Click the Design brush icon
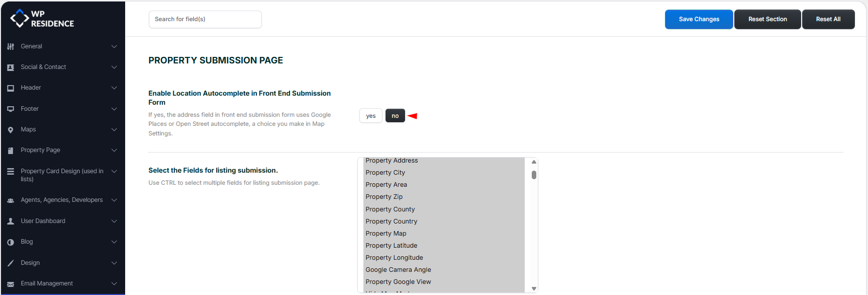Image resolution: width=868 pixels, height=295 pixels. (x=11, y=263)
